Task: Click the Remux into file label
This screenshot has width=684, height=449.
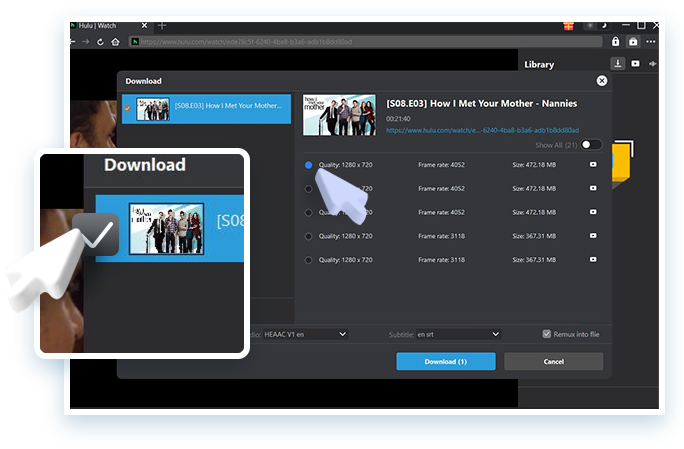Action: click(576, 334)
